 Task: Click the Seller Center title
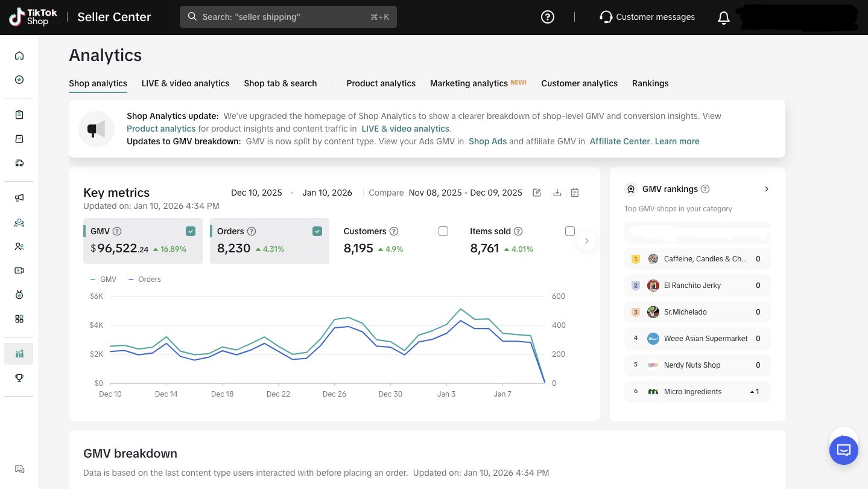(x=114, y=17)
